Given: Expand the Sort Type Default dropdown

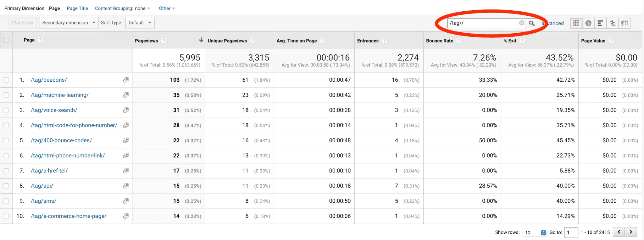Looking at the screenshot, I should [140, 23].
